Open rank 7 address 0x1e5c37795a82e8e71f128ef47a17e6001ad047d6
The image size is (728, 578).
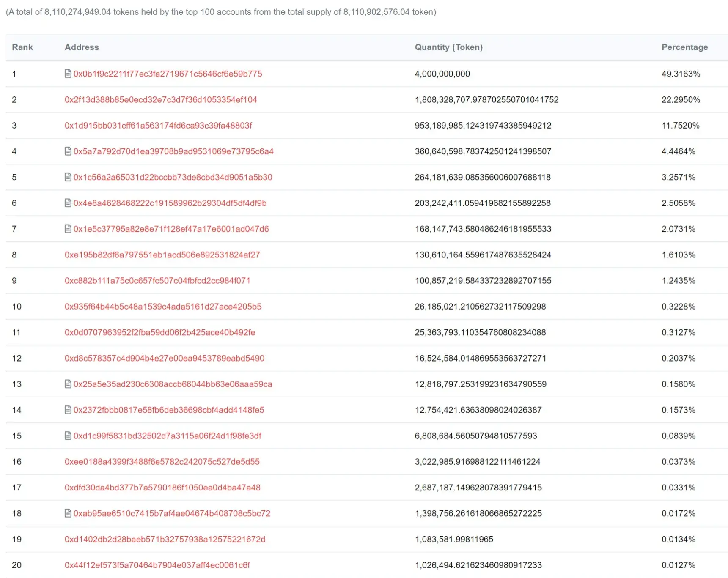point(171,229)
